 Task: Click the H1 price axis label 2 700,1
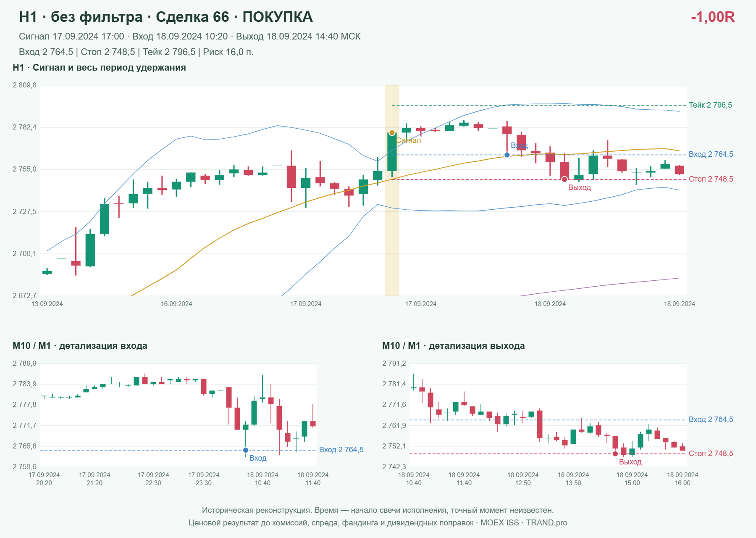tap(24, 254)
